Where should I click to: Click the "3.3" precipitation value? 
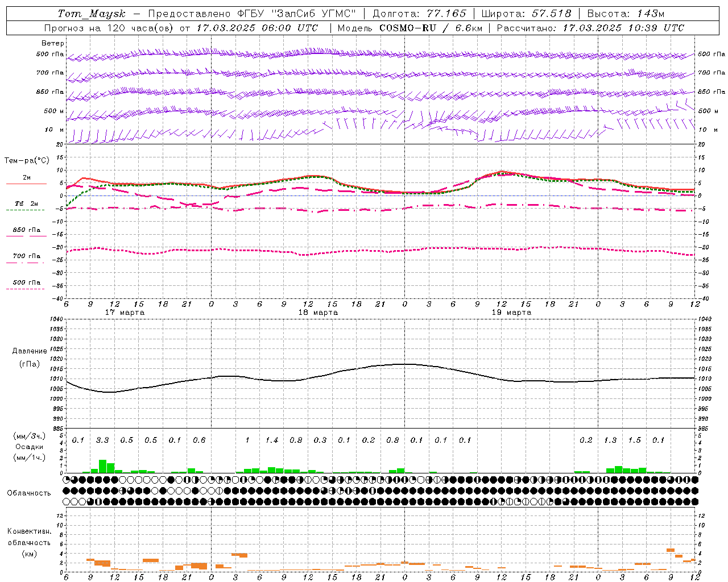pyautogui.click(x=102, y=440)
